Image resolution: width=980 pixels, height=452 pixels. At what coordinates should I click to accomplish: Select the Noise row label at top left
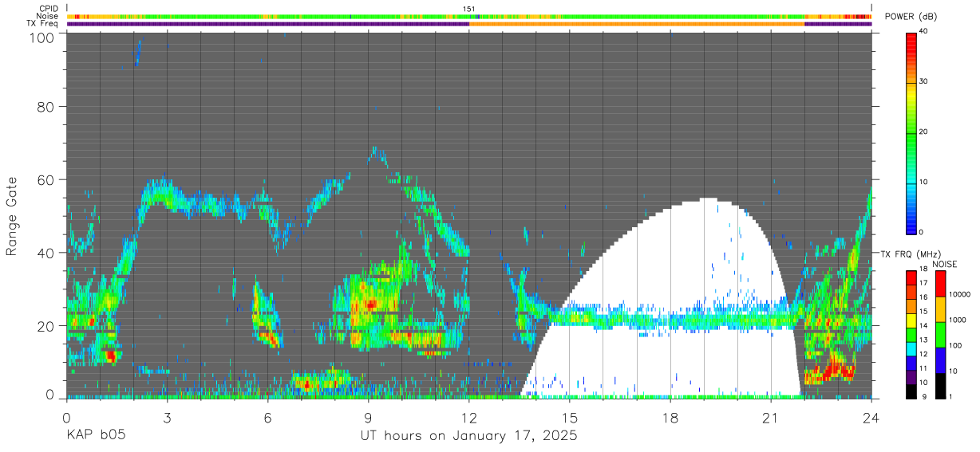(x=48, y=16)
